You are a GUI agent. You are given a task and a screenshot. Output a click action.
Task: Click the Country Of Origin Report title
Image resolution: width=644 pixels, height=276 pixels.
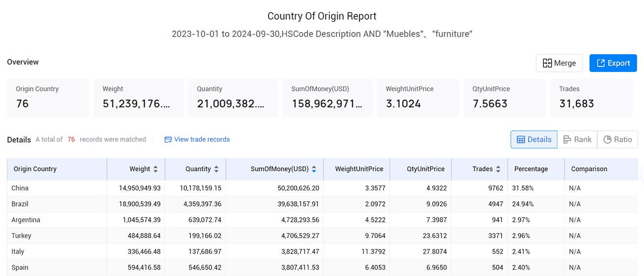click(x=322, y=16)
